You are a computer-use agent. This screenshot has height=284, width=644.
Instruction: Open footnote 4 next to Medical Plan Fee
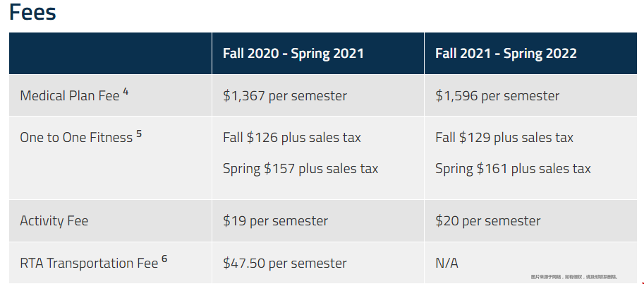point(126,91)
